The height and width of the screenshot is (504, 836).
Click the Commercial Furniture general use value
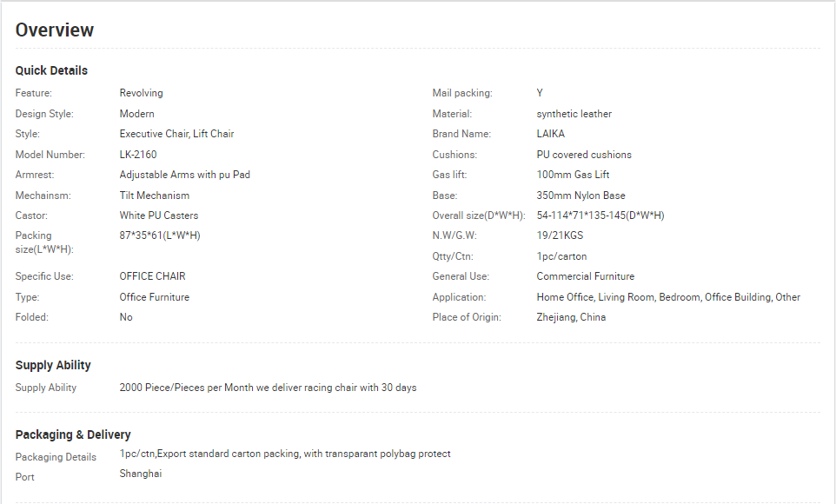(586, 276)
